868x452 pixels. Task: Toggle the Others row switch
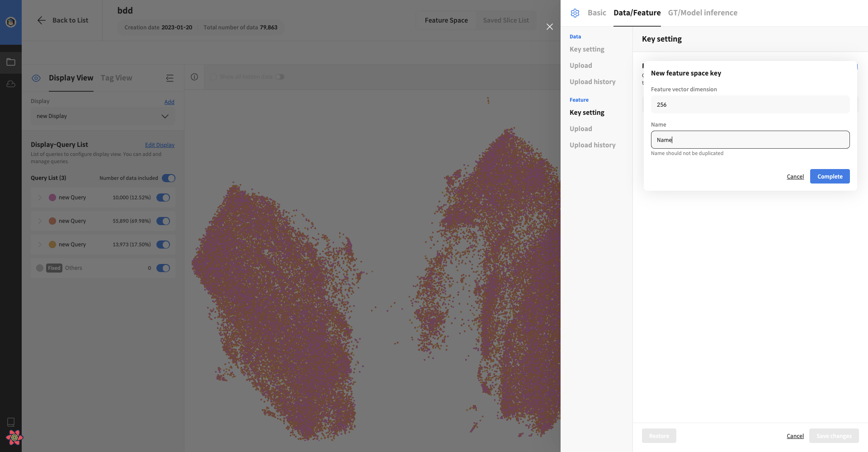tap(163, 268)
